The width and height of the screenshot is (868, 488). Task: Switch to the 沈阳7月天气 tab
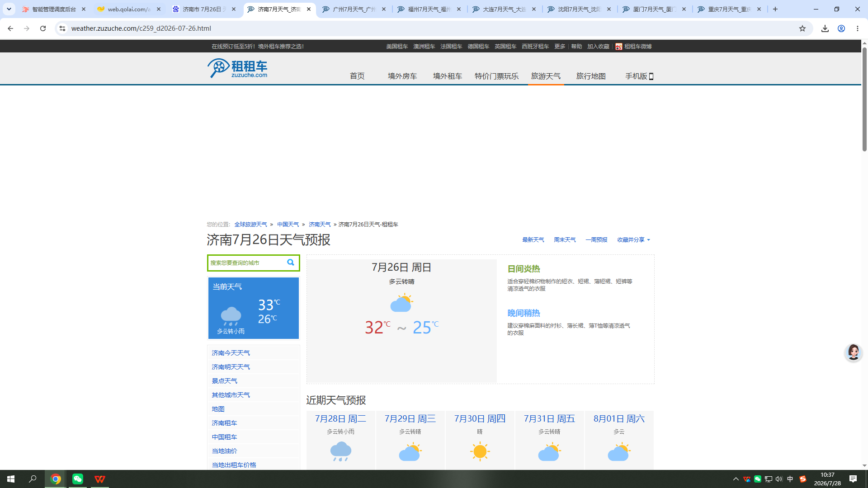tap(580, 9)
